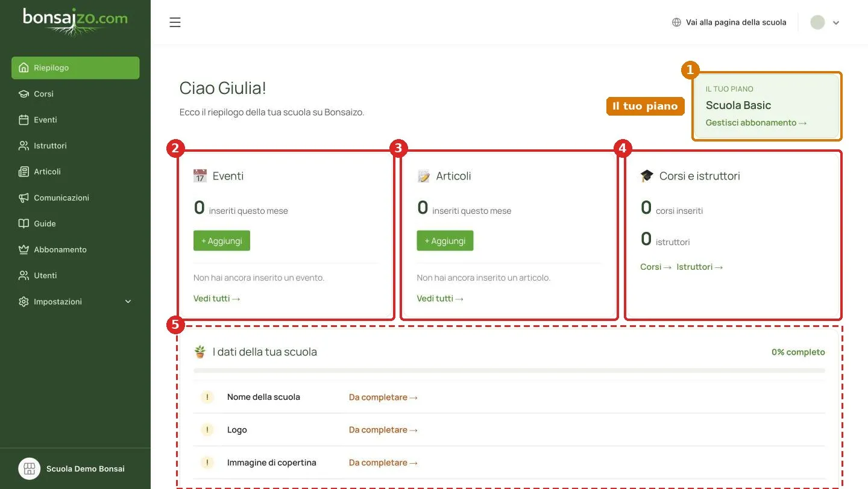The height and width of the screenshot is (489, 868).
Task: Click the warning icon beside Logo
Action: pyautogui.click(x=207, y=429)
